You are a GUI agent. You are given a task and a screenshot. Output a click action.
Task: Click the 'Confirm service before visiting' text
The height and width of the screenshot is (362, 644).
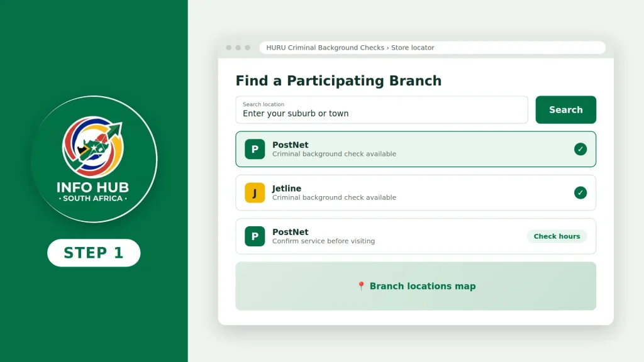coord(324,241)
